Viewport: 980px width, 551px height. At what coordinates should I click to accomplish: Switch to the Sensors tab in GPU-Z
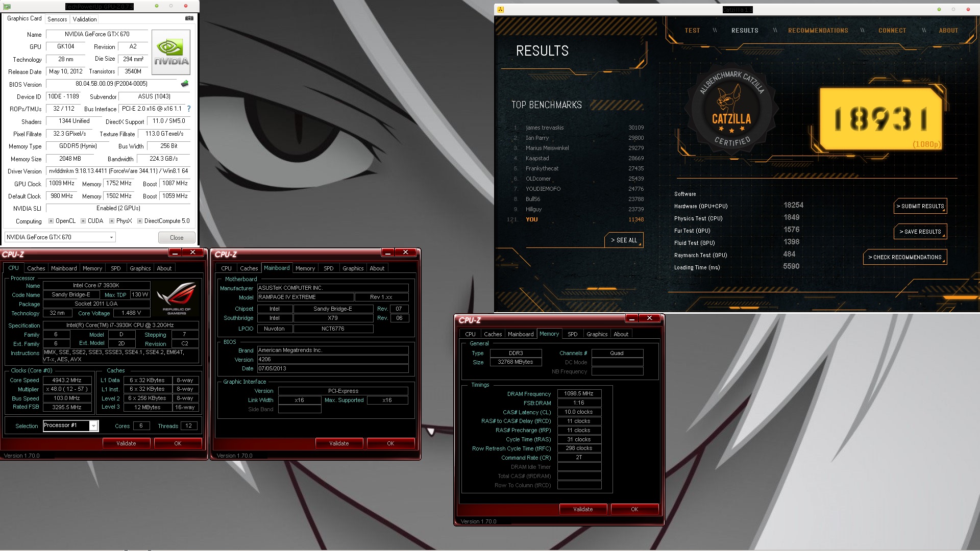tap(57, 19)
